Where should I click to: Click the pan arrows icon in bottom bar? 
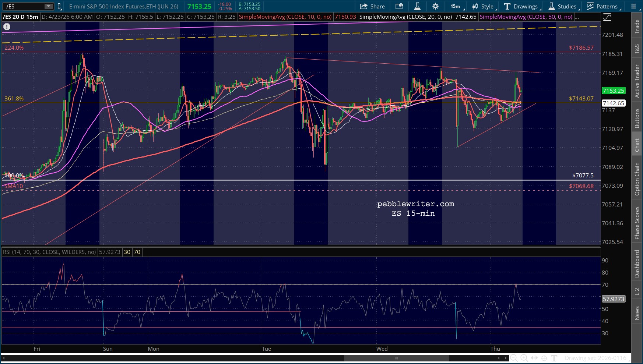pyautogui.click(x=534, y=358)
